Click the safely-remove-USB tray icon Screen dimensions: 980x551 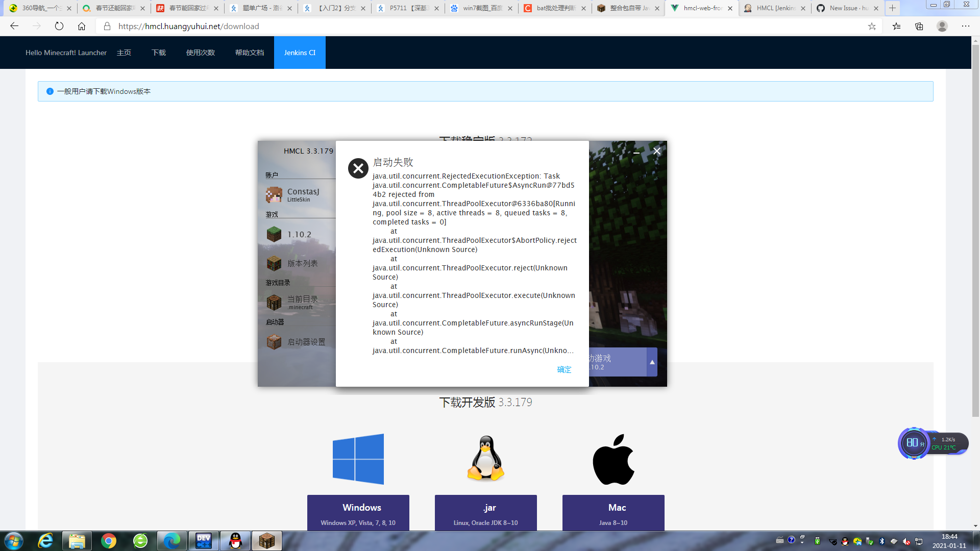[x=869, y=541]
